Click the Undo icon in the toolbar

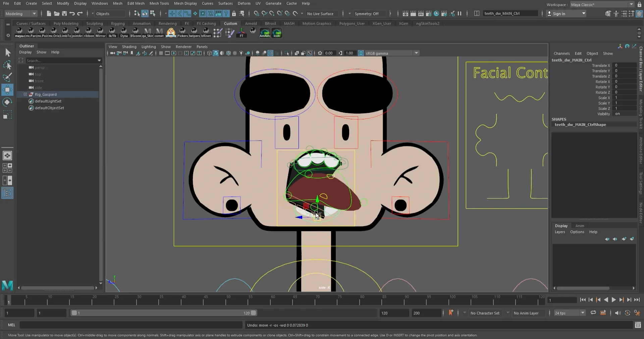point(71,13)
